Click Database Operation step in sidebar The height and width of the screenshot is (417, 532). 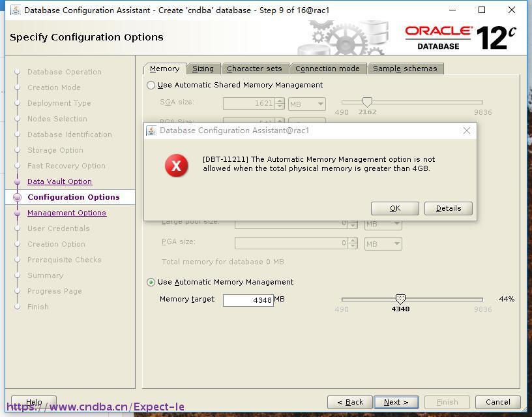[x=64, y=72]
